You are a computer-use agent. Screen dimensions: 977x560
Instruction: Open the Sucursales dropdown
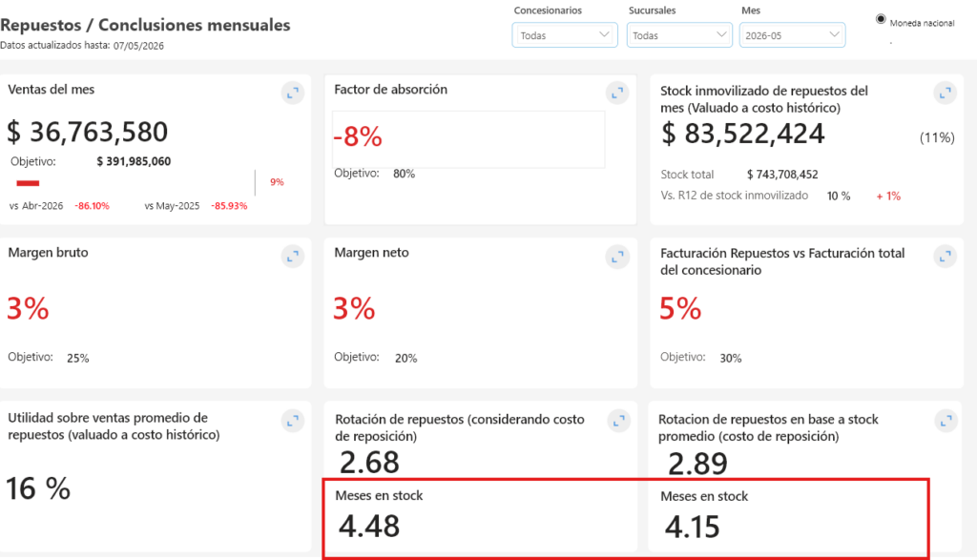pyautogui.click(x=679, y=35)
